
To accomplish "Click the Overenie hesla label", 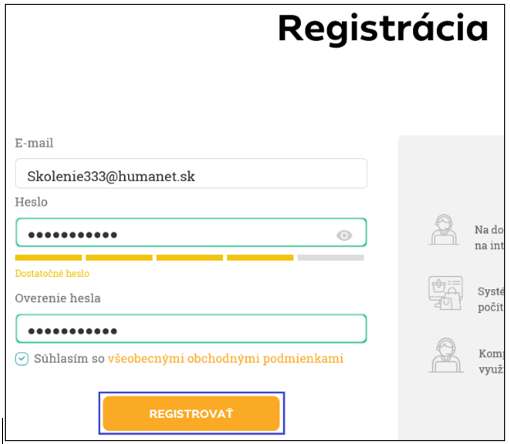I will (58, 298).
